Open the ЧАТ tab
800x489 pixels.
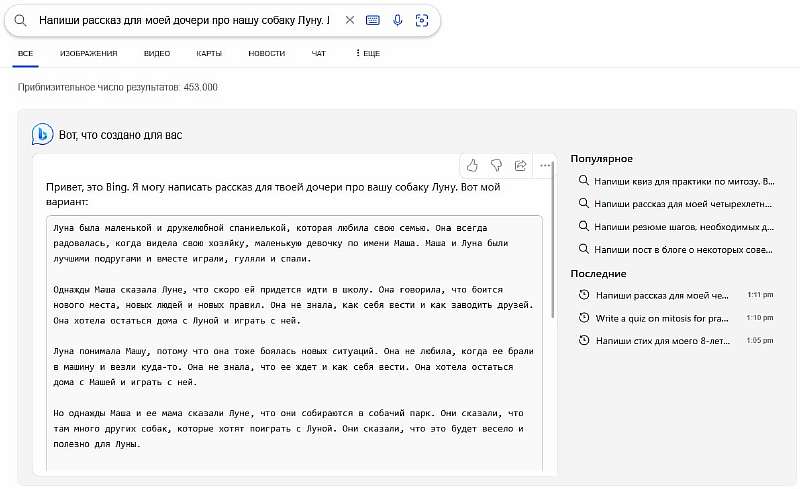318,53
